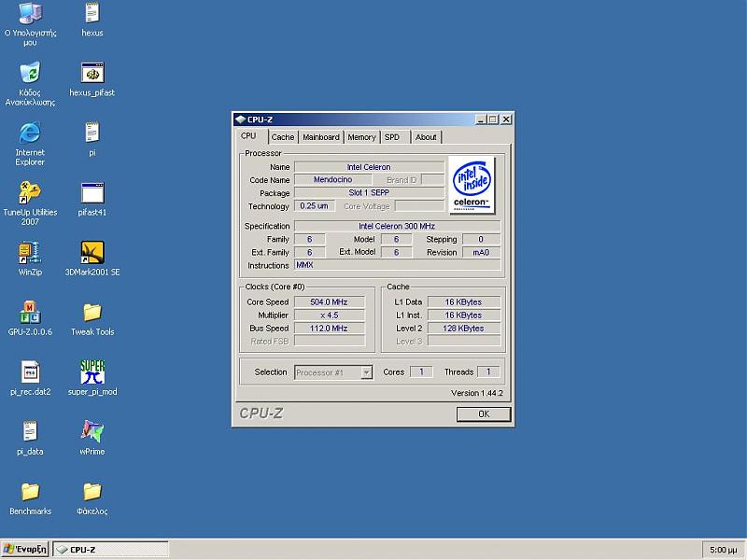Open the Φάκελος folder icon

point(92,492)
